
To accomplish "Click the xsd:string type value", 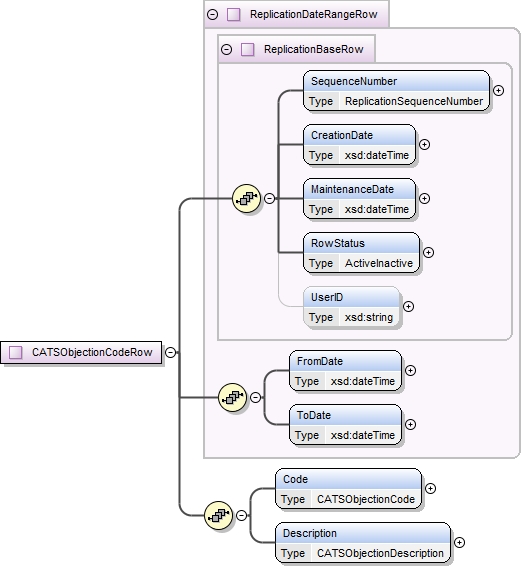I will pos(368,317).
